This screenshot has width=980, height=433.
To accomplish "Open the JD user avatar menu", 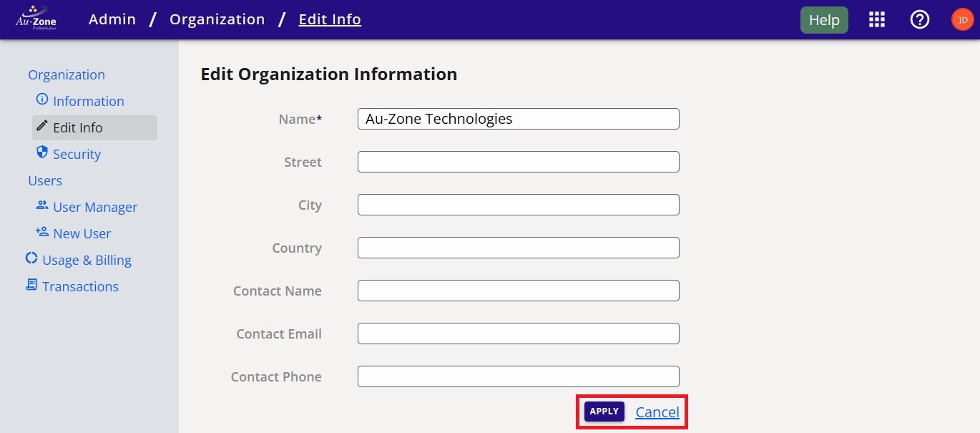I will click(x=961, y=19).
